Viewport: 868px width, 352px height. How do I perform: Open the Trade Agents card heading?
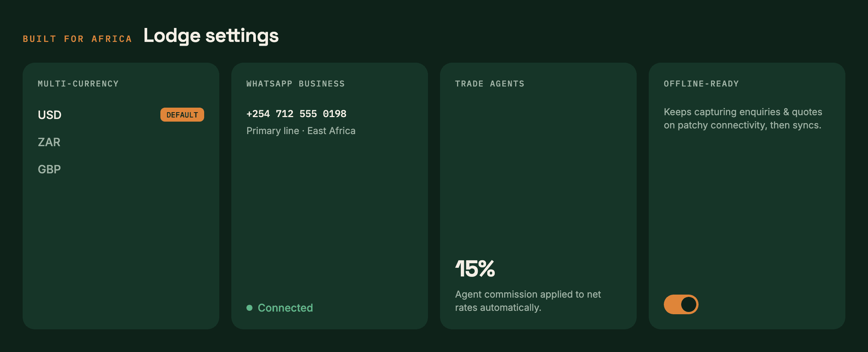489,84
